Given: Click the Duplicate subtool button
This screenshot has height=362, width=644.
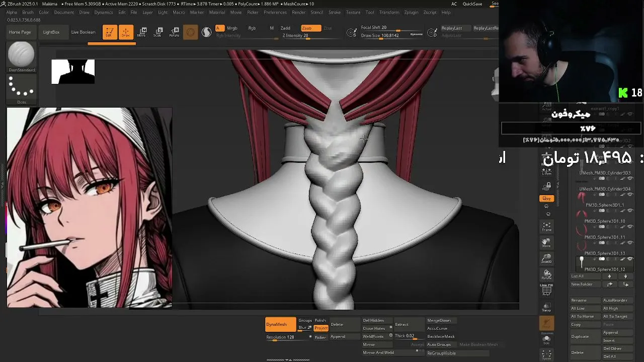Looking at the screenshot, I should coord(580,336).
